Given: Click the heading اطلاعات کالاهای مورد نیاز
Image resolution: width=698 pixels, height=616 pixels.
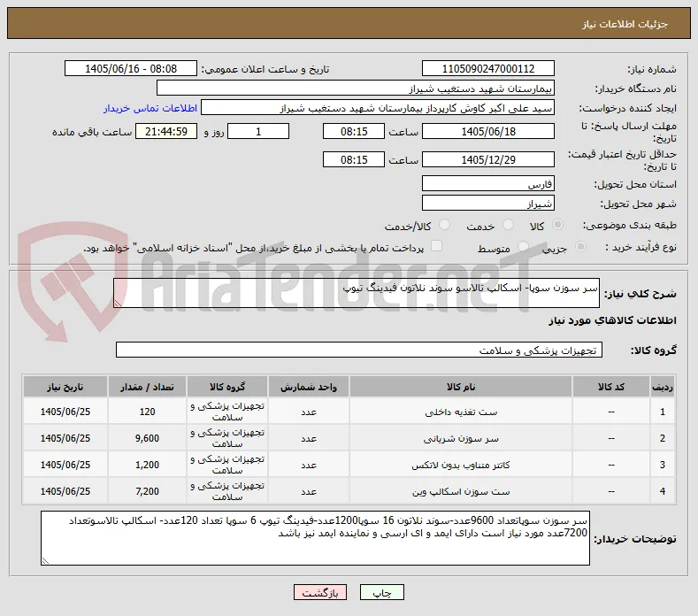Looking at the screenshot, I should point(612,320).
